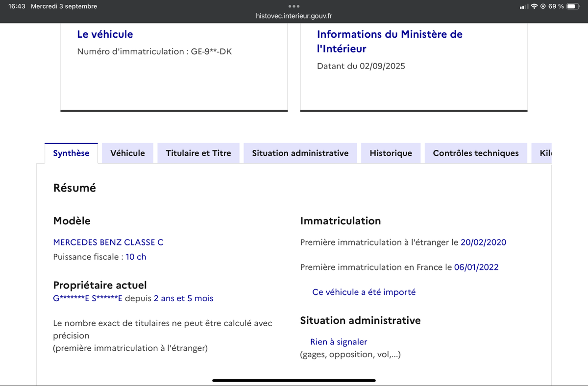Tap the cellular signal bars icon
Viewport: 588px width, 386px height.
tap(524, 6)
